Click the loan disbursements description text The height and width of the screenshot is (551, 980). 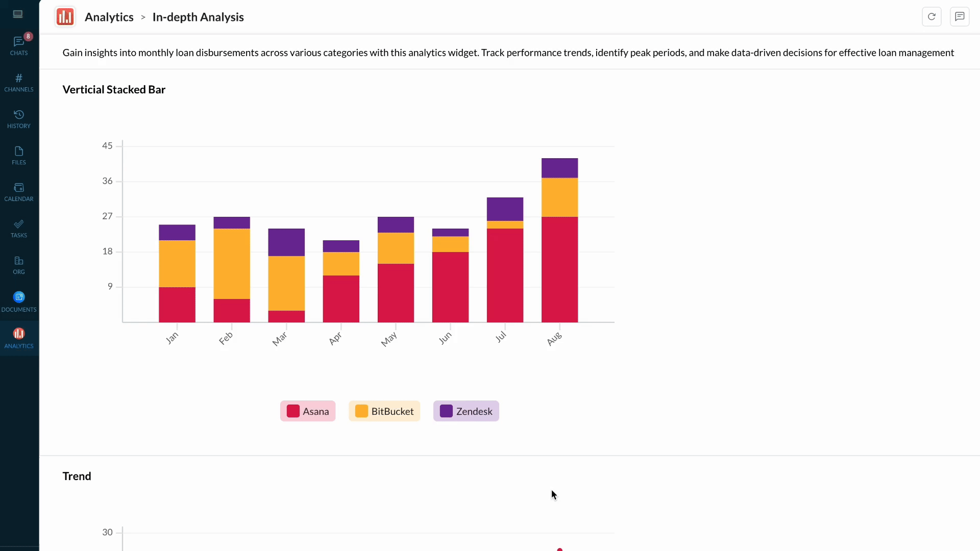508,53
